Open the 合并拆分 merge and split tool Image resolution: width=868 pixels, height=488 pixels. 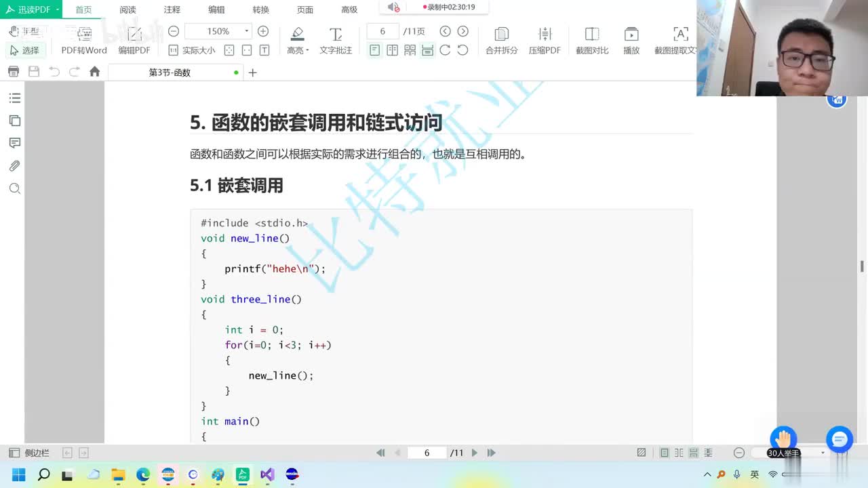[x=501, y=41]
